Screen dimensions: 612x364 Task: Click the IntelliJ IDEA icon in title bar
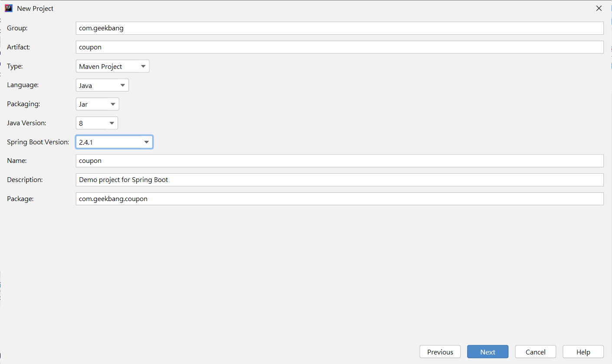[x=8, y=8]
